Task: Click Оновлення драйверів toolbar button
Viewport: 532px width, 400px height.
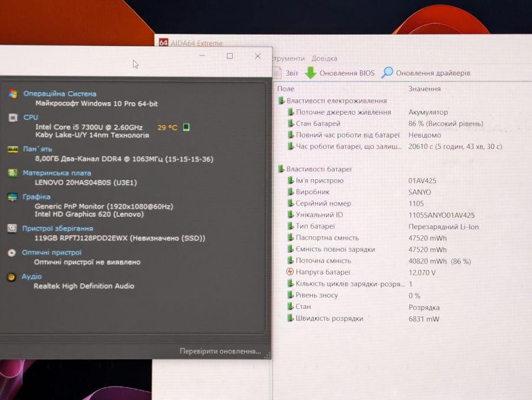Action: pos(426,73)
